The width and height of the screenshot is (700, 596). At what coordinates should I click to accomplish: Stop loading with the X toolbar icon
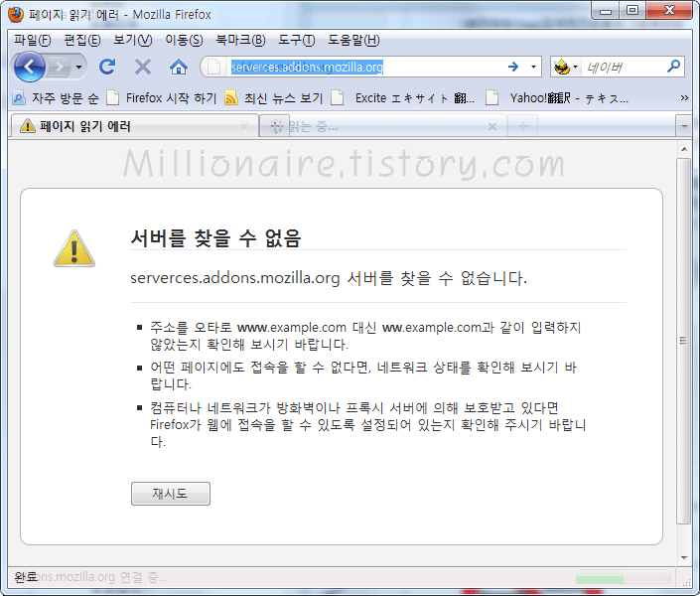142,67
